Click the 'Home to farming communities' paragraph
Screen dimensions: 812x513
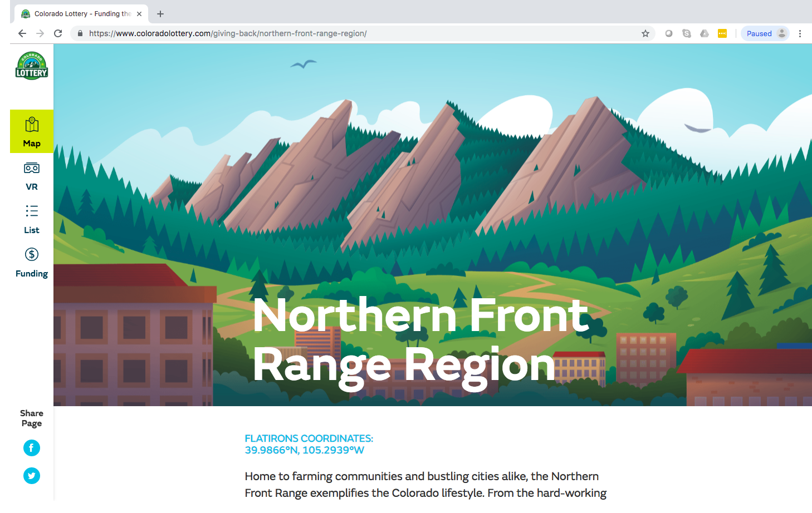tap(425, 485)
